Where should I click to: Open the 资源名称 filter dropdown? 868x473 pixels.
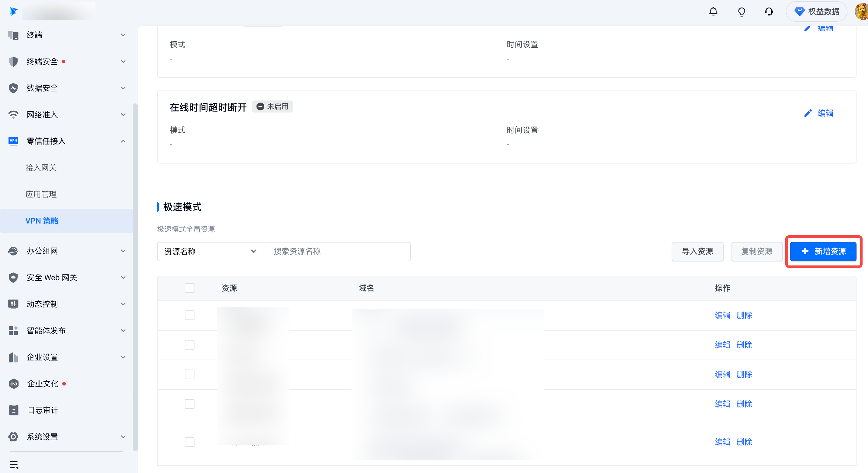point(211,252)
